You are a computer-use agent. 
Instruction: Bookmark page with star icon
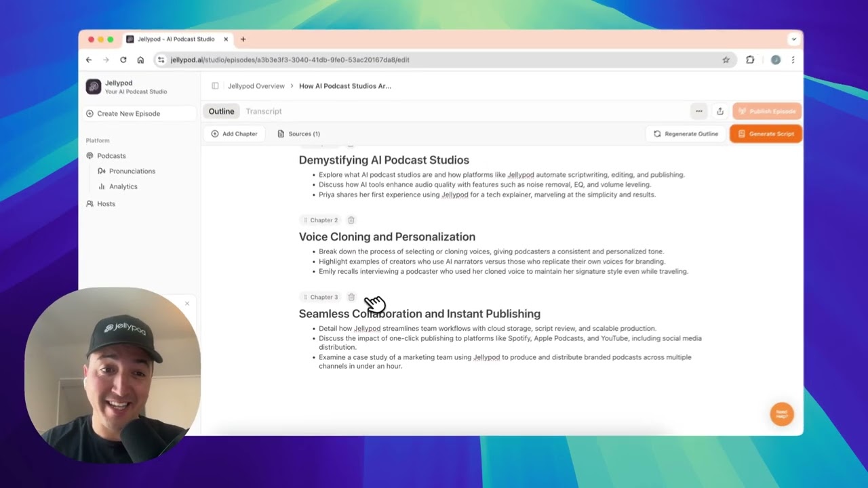pos(726,60)
